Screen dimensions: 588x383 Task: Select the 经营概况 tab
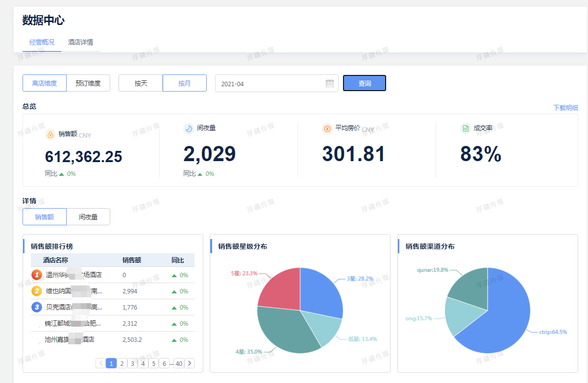point(41,42)
